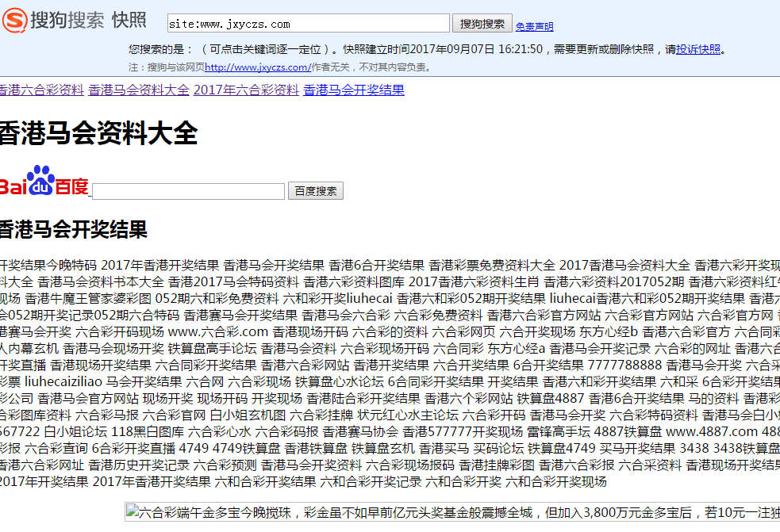
Task: Click the www.六合彩.com text in the body
Action: [218, 331]
